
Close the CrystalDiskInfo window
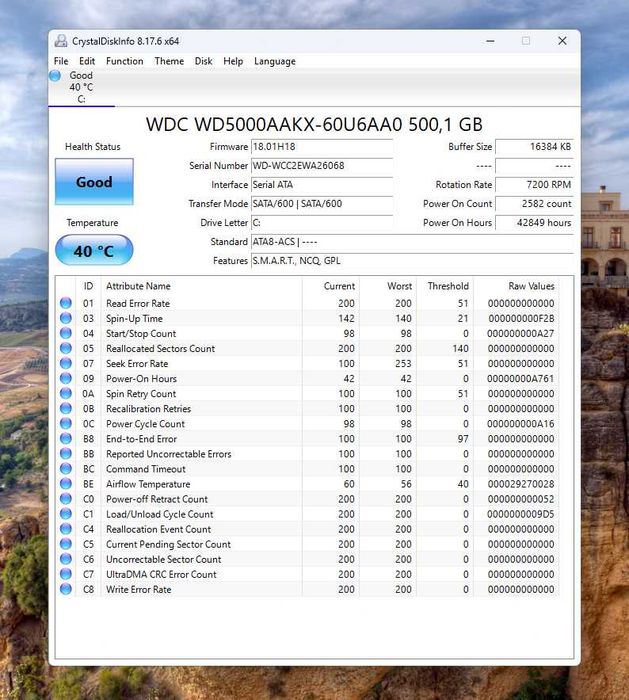coord(562,41)
